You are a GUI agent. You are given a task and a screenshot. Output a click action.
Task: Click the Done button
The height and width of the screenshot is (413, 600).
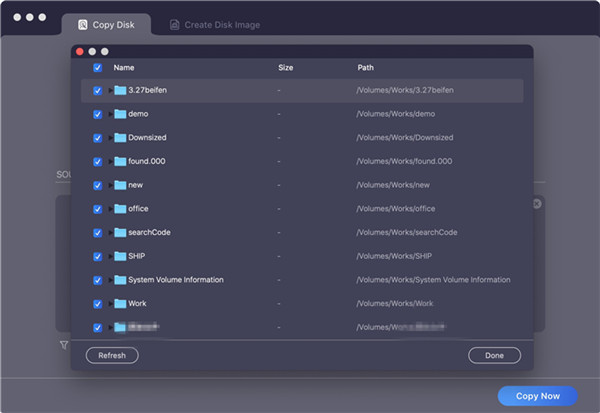tap(494, 355)
